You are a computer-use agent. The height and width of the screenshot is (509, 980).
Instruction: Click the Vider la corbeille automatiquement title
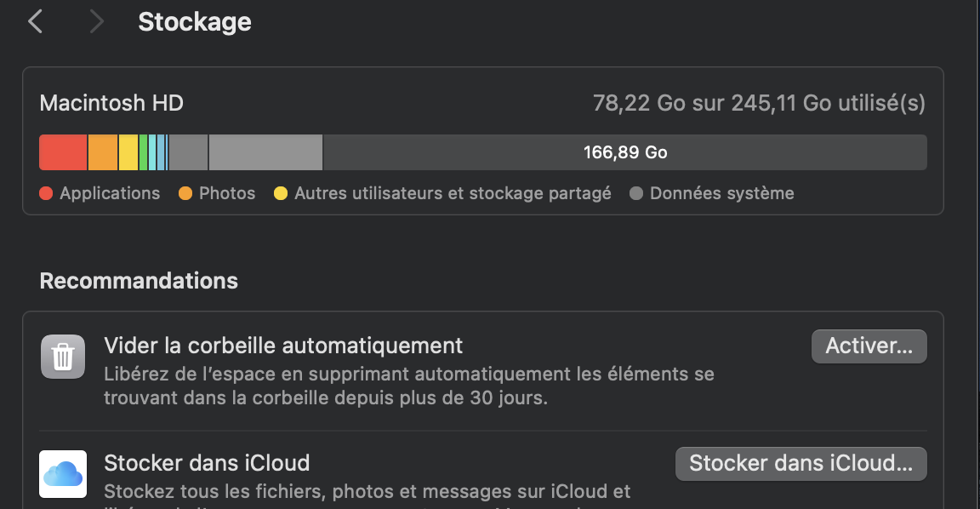point(283,346)
